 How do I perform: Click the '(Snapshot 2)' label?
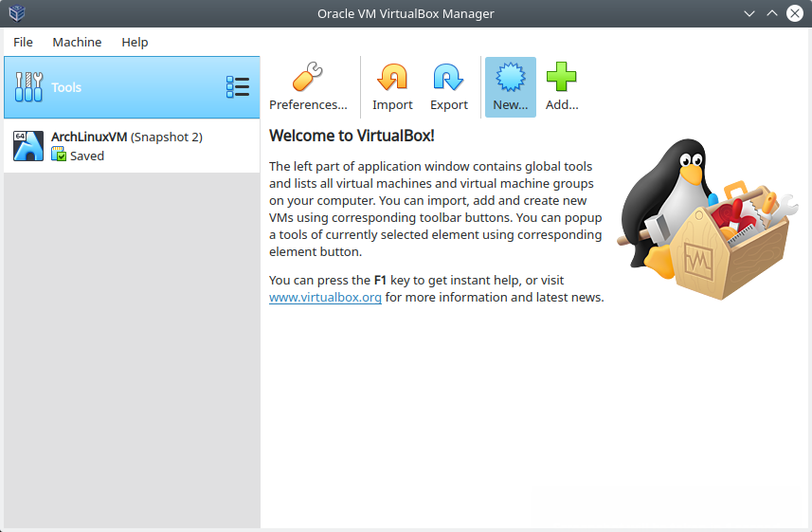point(166,137)
